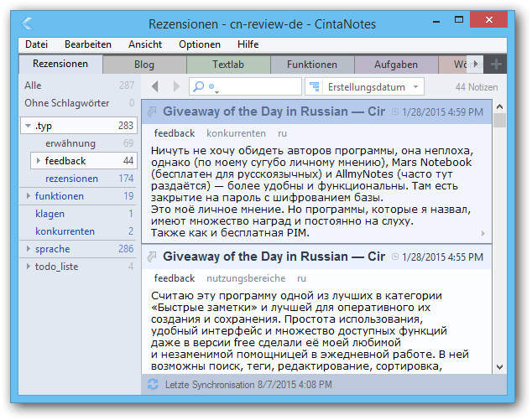Go to next note with right arrow

click(x=176, y=87)
